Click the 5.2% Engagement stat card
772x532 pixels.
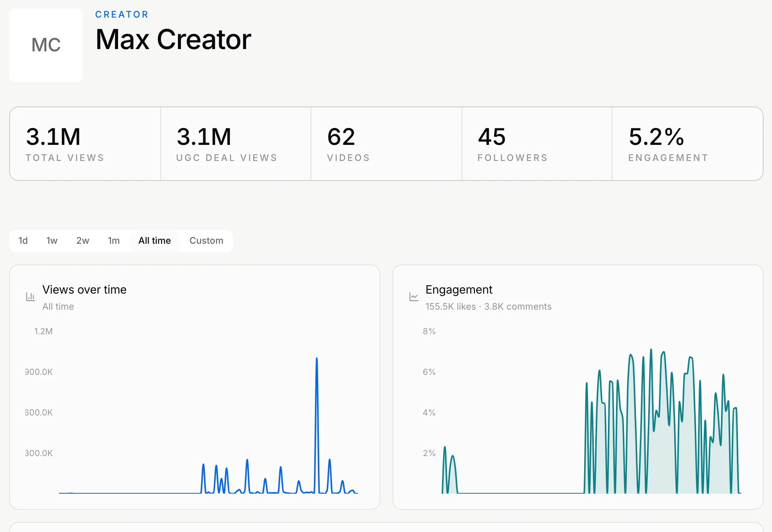688,144
